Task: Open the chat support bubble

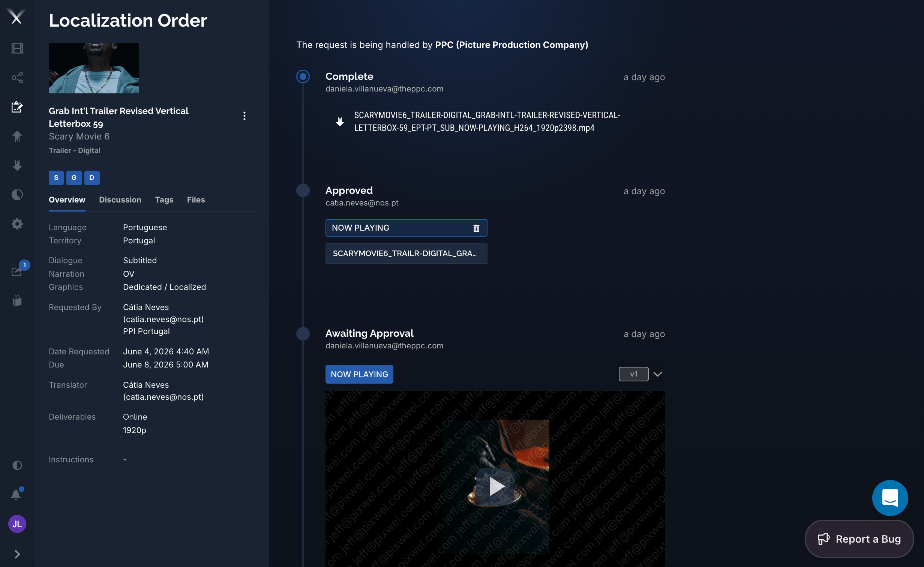Action: [890, 498]
